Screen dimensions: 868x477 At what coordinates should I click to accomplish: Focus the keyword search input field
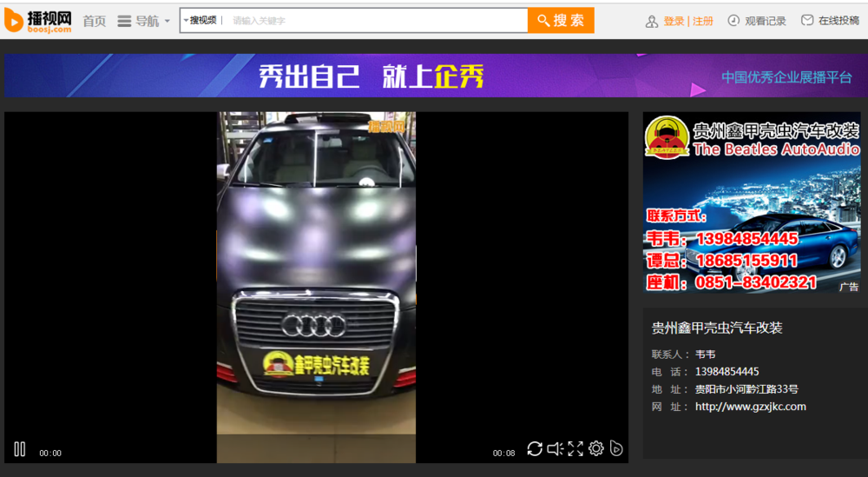[377, 21]
